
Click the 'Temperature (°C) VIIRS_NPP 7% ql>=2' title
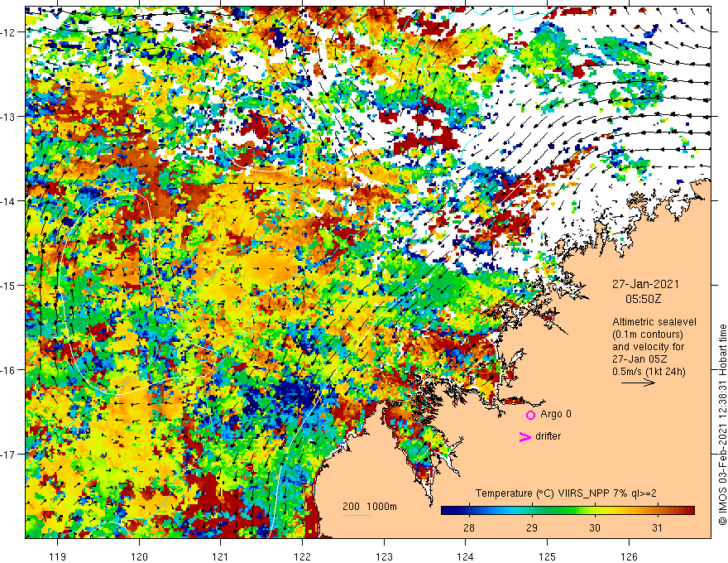pos(566,493)
